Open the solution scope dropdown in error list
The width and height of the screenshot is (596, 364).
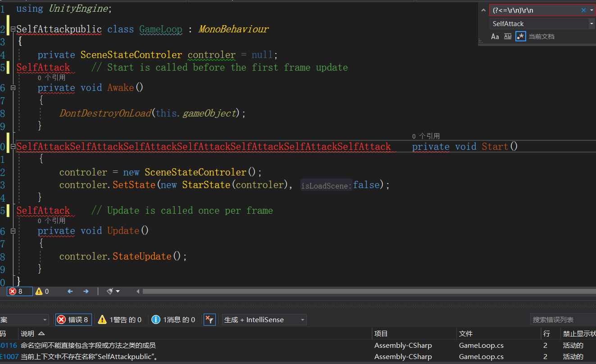pos(24,320)
